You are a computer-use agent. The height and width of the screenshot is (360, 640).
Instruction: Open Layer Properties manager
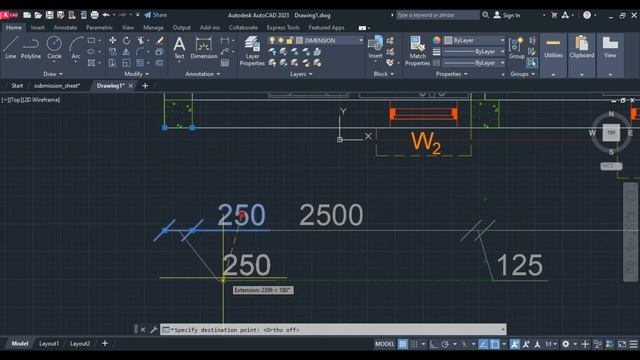point(252,51)
